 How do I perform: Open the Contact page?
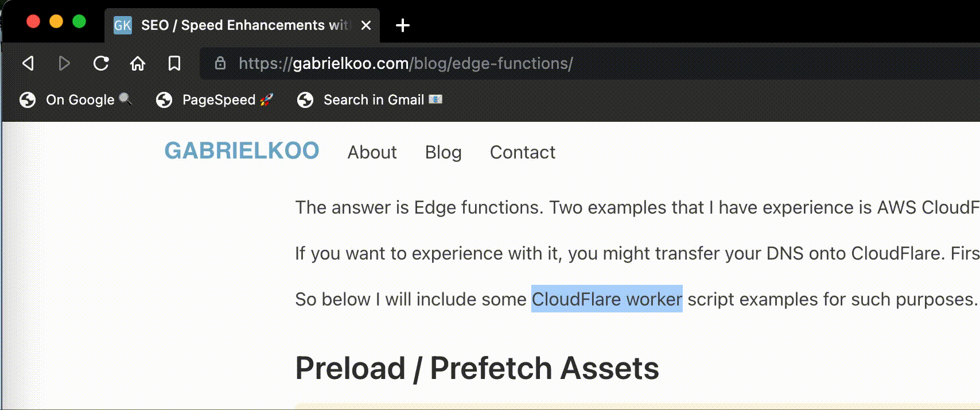coord(522,152)
